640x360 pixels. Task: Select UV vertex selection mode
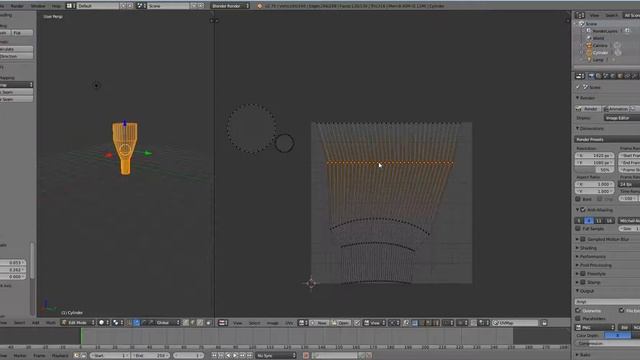click(415, 322)
